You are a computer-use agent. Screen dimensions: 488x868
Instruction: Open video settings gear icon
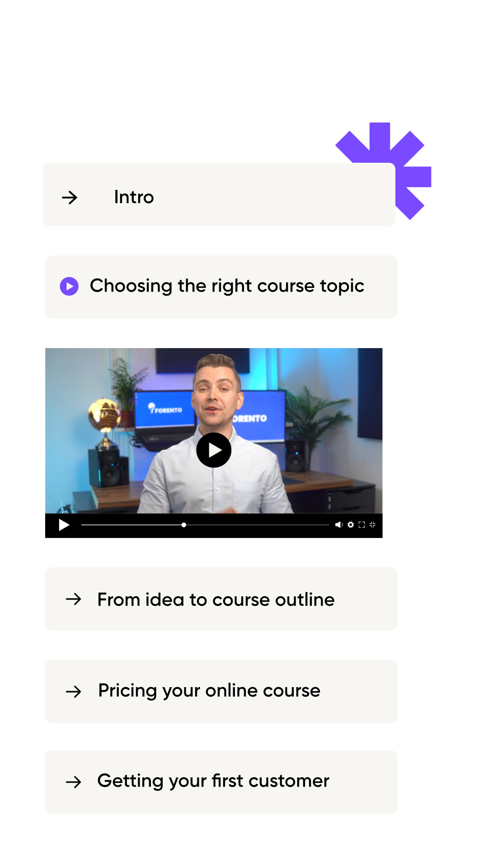point(351,525)
